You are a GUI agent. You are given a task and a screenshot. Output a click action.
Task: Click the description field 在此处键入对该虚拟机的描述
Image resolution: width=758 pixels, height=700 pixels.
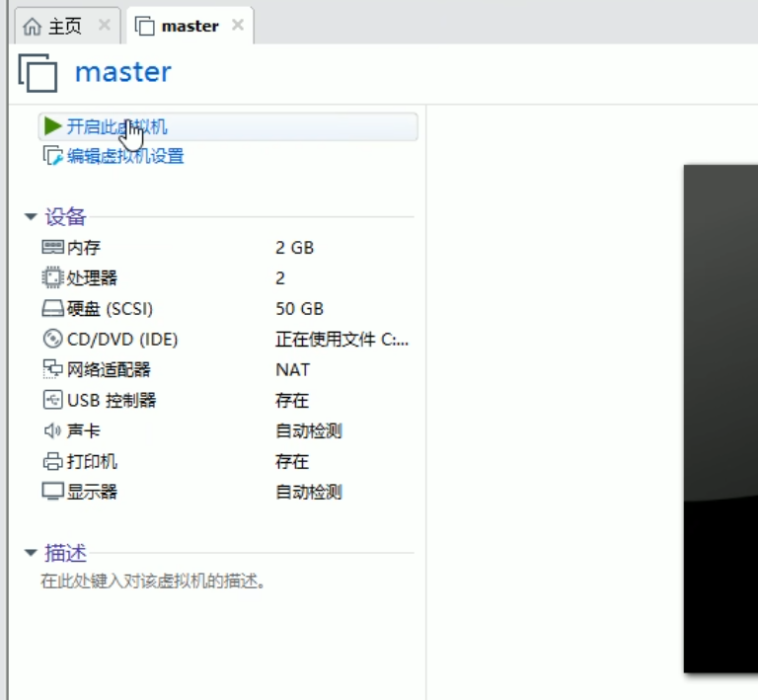tap(153, 582)
